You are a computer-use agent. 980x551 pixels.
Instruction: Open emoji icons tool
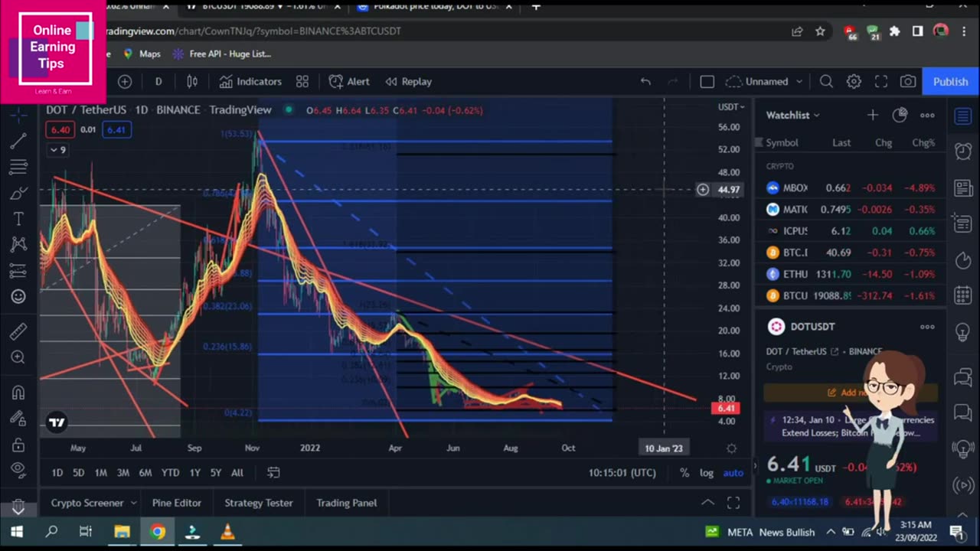[18, 297]
